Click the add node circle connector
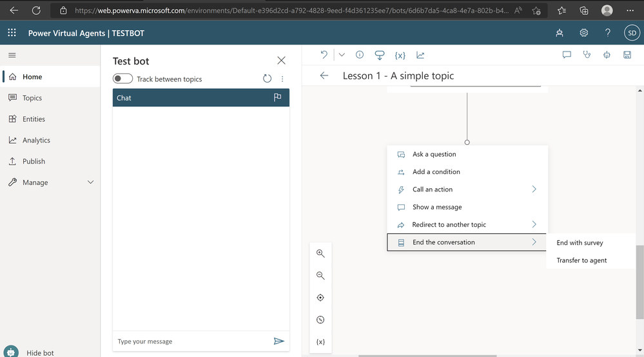This screenshot has width=644, height=357. click(x=467, y=142)
